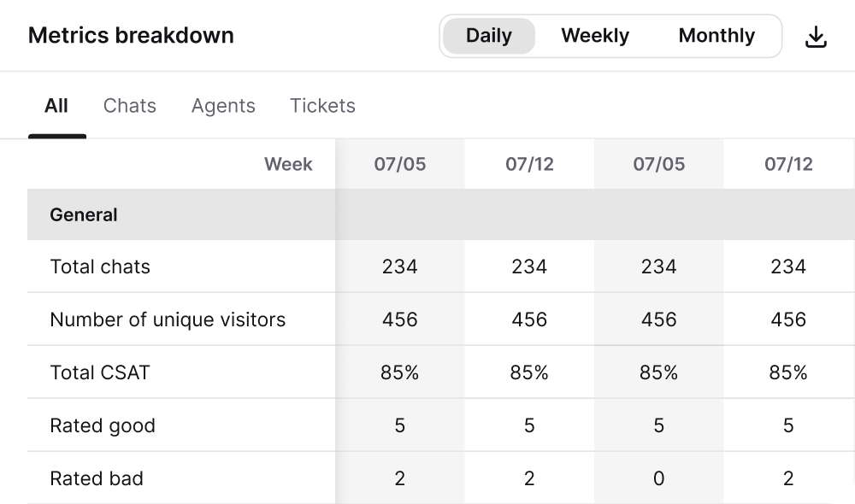Switch to the Weekly view
This screenshot has width=855, height=504.
pyautogui.click(x=594, y=36)
